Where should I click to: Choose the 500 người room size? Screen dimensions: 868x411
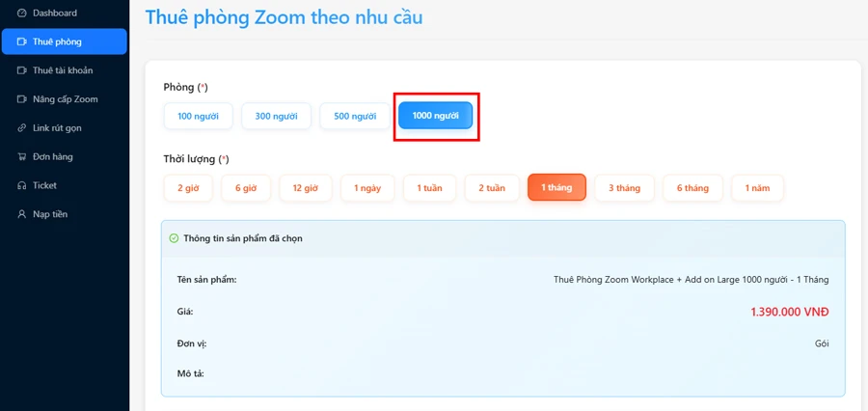(355, 117)
